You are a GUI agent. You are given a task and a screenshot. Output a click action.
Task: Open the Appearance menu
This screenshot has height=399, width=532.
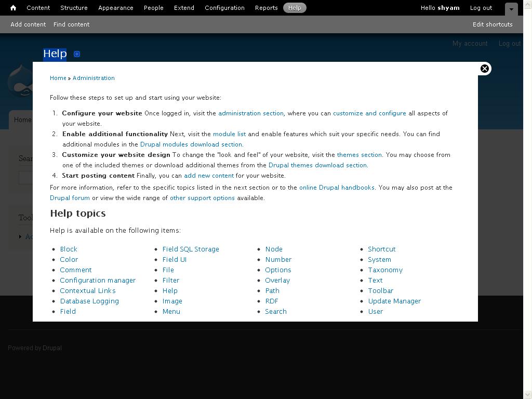pos(115,8)
